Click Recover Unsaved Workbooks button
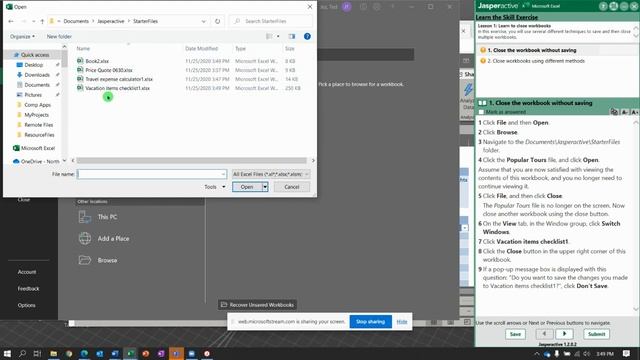This screenshot has height=360, width=640. 257,305
